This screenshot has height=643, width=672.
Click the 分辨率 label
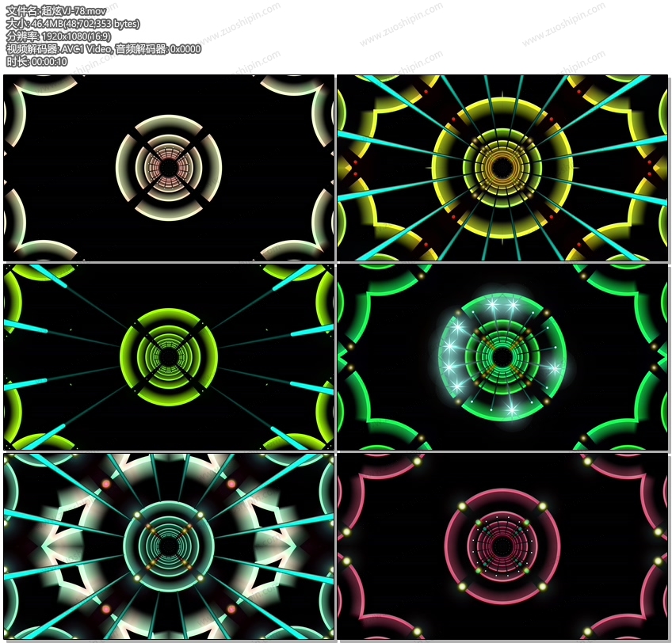click(20, 36)
